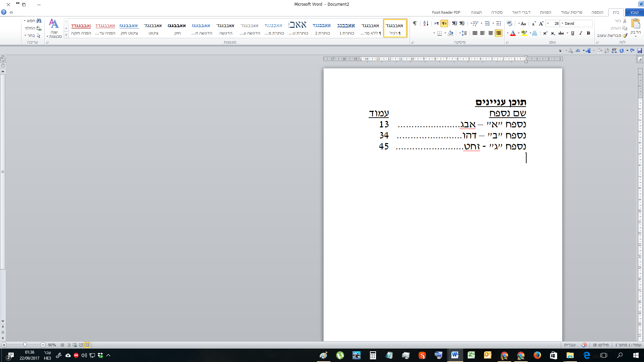Expand the Styles gallery more arrow
Viewport: 644px width, 362px height.
[x=66, y=35]
